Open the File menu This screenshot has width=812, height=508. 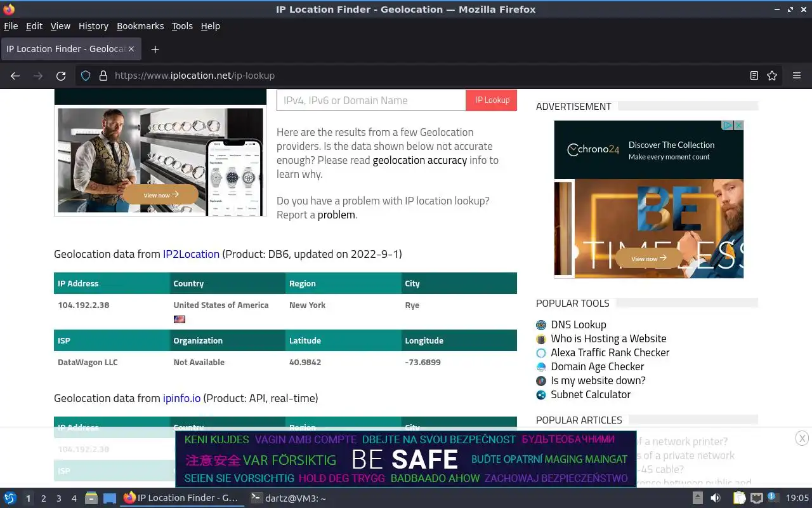pos(11,26)
